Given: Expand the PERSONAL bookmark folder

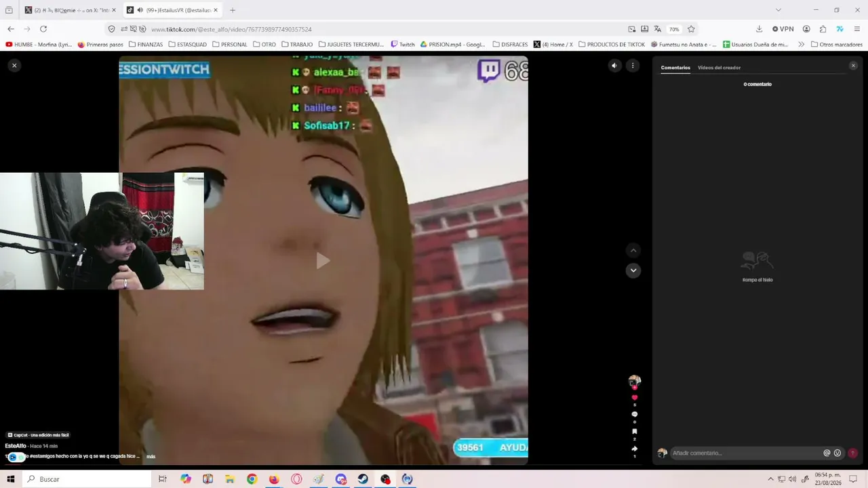Looking at the screenshot, I should pyautogui.click(x=230, y=45).
